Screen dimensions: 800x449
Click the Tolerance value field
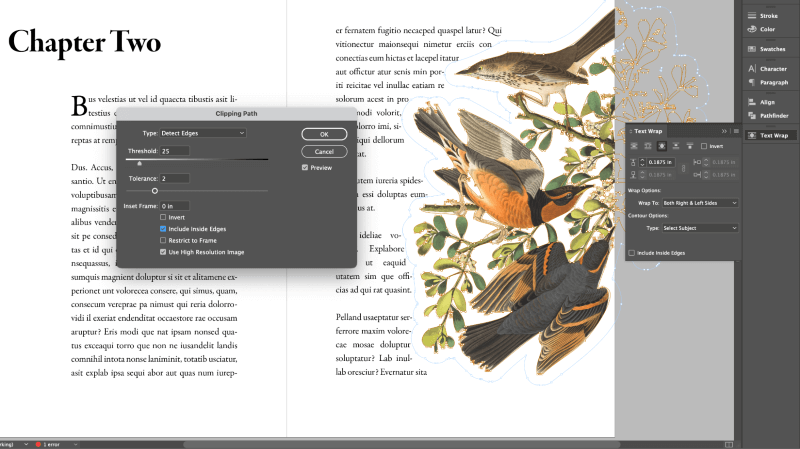(x=174, y=179)
